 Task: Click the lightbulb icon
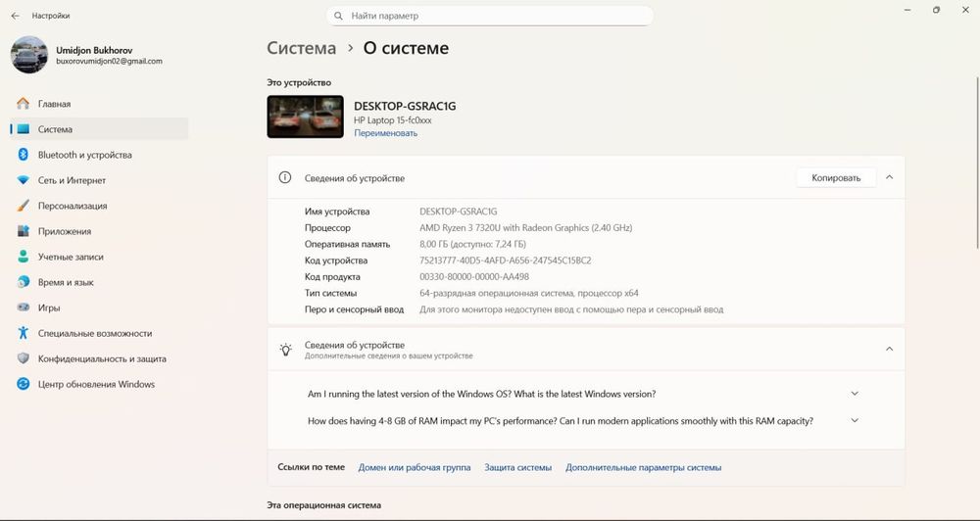pos(285,350)
